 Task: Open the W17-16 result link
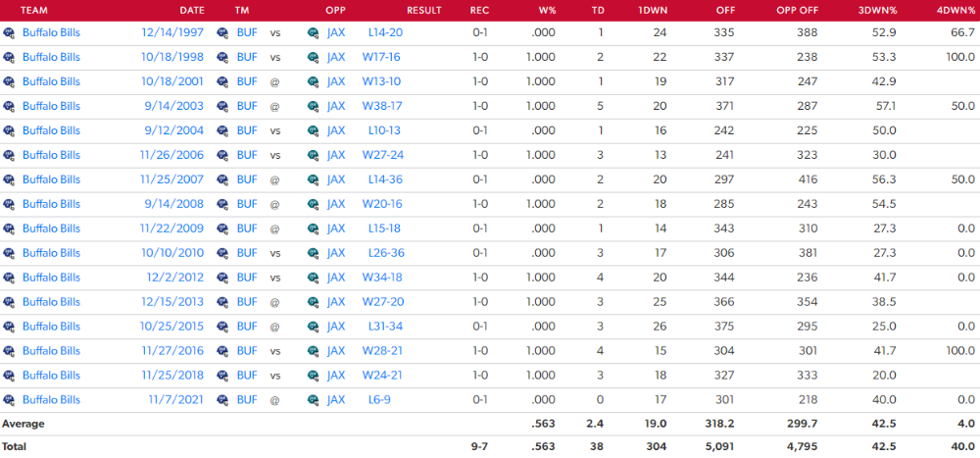click(381, 57)
